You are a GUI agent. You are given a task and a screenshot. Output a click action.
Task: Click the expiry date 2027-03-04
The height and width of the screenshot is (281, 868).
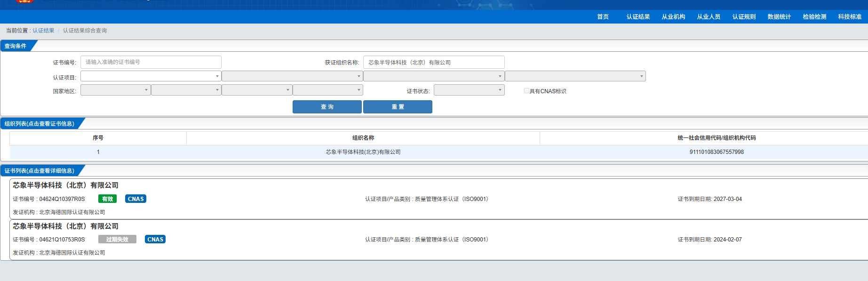728,199
